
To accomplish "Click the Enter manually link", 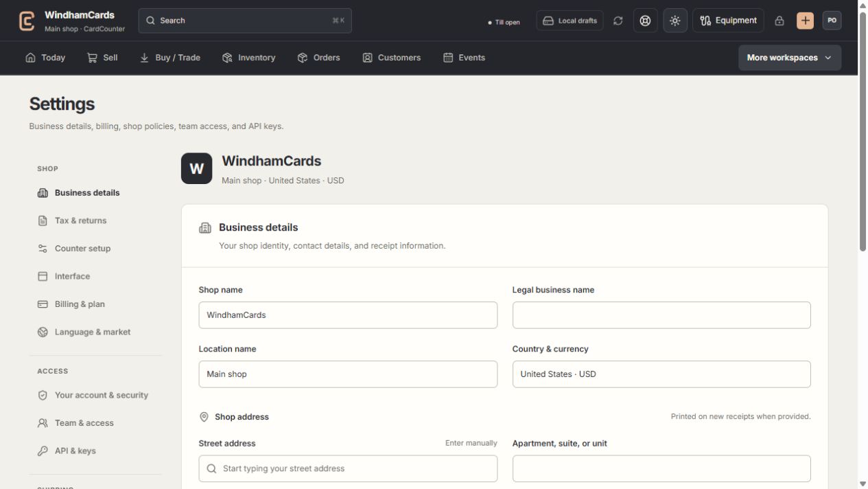I will (471, 443).
